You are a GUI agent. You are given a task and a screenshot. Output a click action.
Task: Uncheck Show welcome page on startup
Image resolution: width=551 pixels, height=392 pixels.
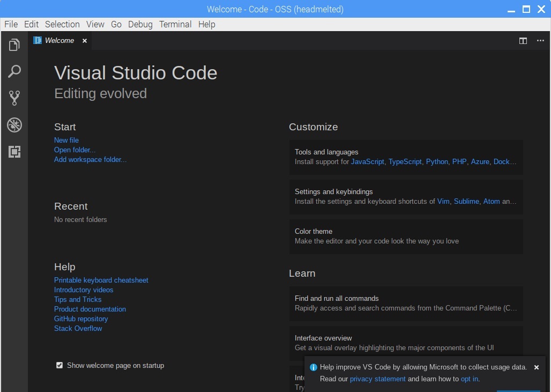tap(59, 365)
